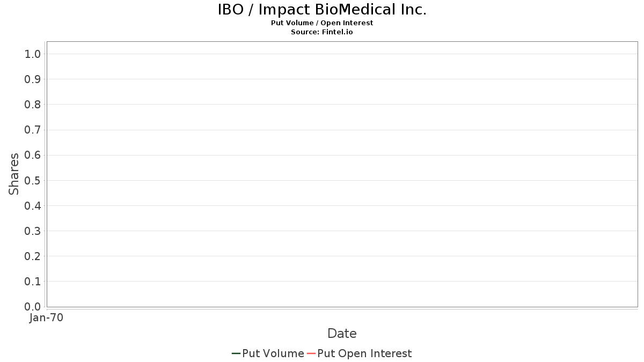Click the red Put Open Interest line swatch
Viewport: 644px width, 362px height.
point(311,353)
